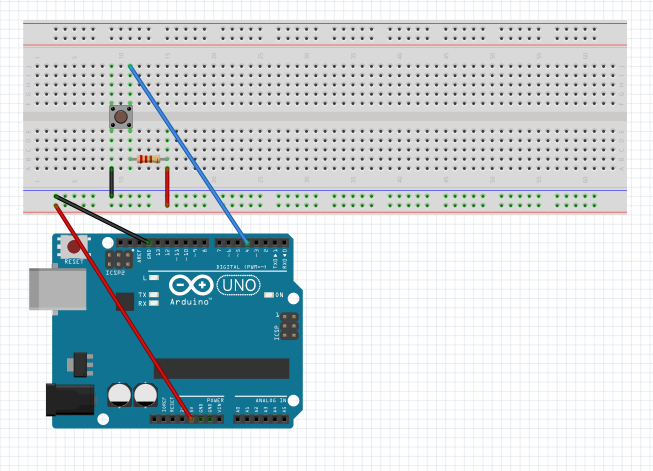Click the RX indicator LED

pos(154,303)
